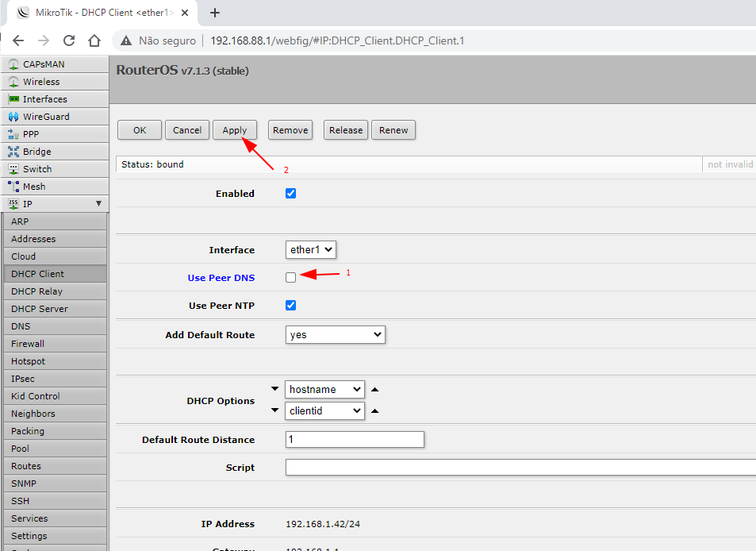The height and width of the screenshot is (551, 756).
Task: Open IPsec menu item
Action: point(55,379)
